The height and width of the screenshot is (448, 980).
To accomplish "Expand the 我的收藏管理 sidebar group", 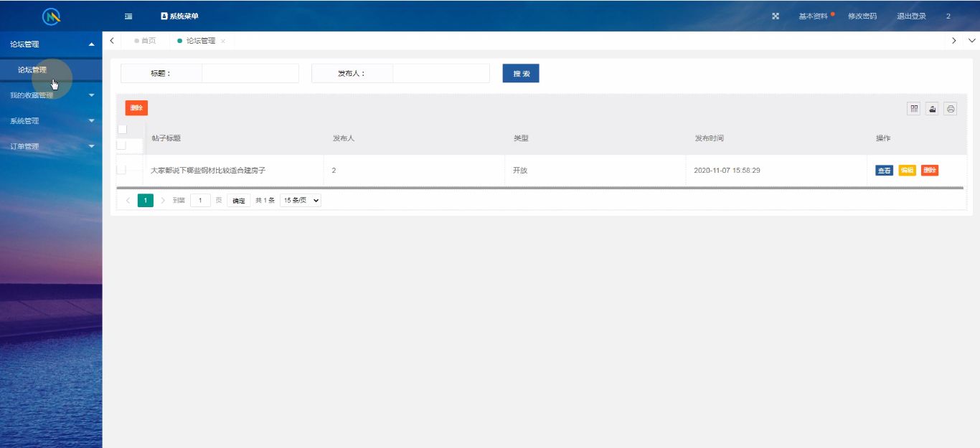I will coord(51,95).
